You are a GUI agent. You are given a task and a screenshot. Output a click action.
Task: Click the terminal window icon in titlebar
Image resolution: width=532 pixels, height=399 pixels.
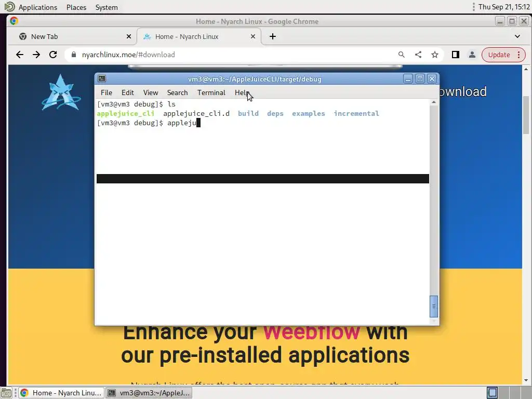(x=102, y=79)
